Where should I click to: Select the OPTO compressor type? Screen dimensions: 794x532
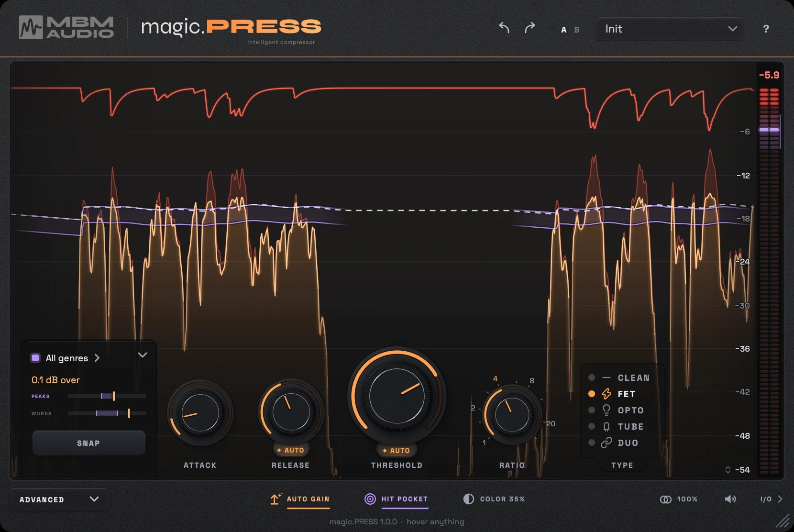coord(617,410)
